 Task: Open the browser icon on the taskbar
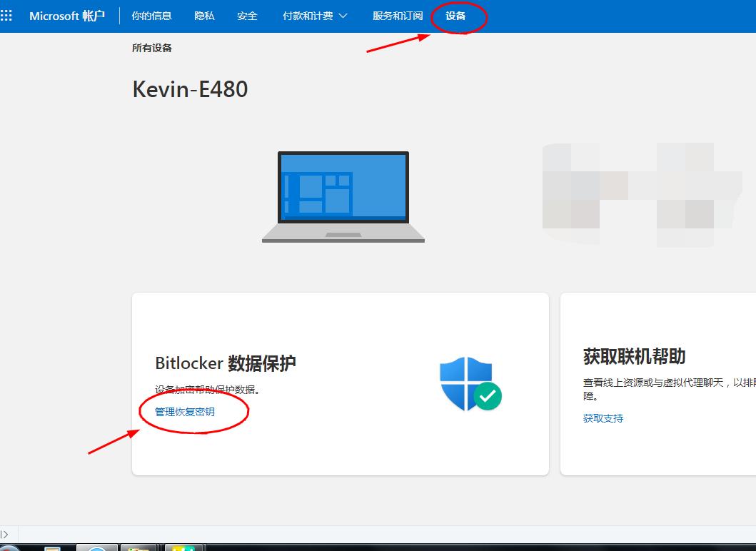click(x=96, y=548)
